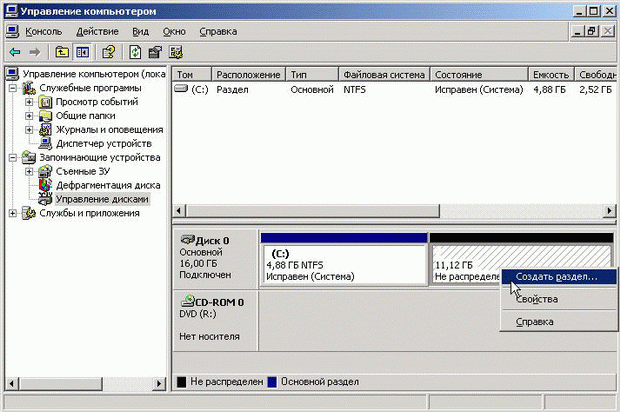Screen dimensions: 620x412
Task: Click the Общие папки folder icon
Action: coord(45,116)
